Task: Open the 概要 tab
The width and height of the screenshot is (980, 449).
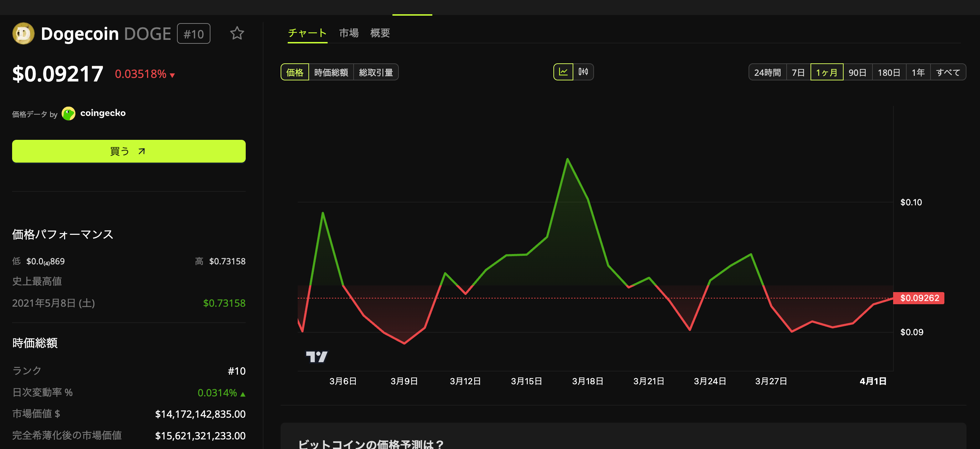Action: [380, 33]
